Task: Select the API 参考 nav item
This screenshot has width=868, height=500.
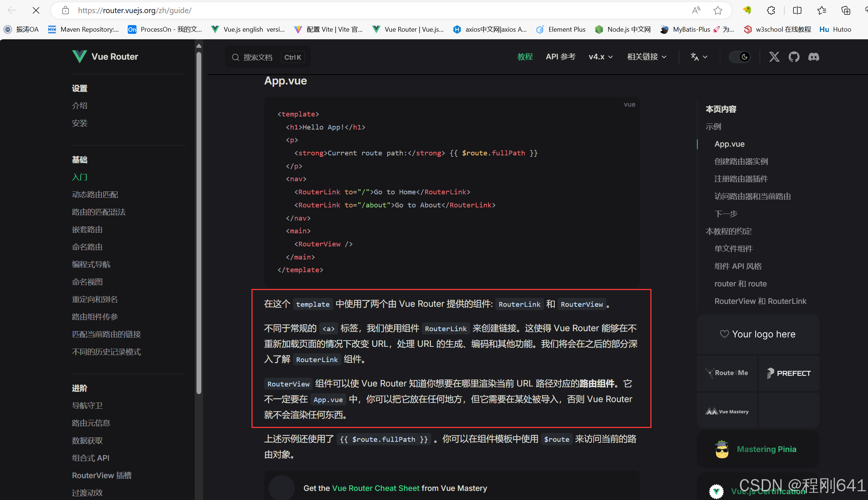Action: 560,57
